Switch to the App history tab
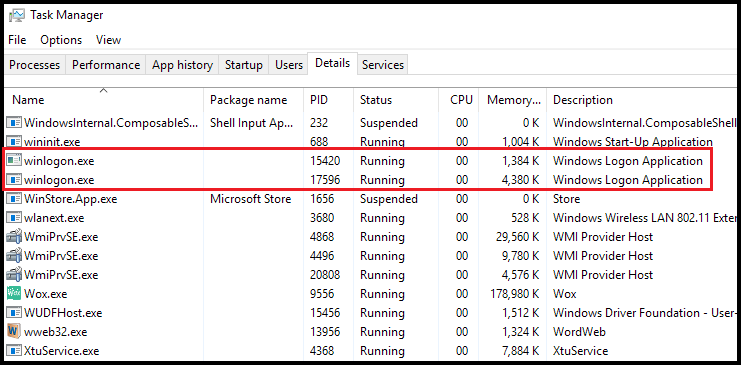 click(182, 65)
